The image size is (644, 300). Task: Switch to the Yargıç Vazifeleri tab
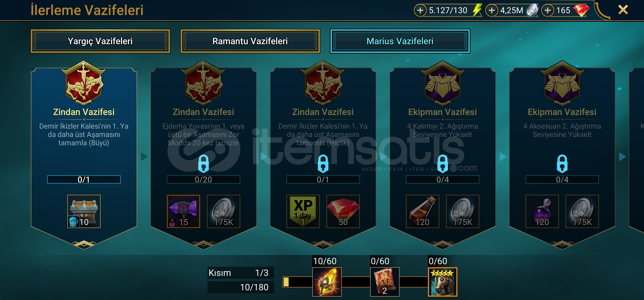coord(100,41)
